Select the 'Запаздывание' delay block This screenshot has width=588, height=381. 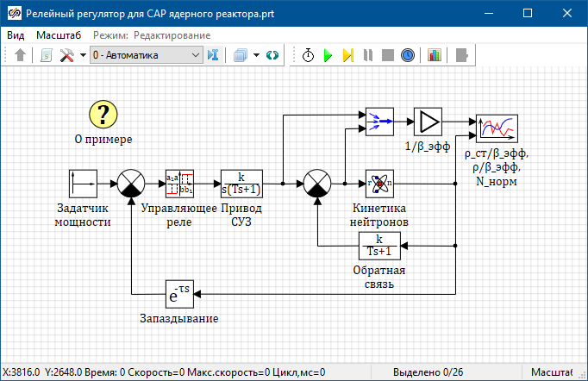179,294
